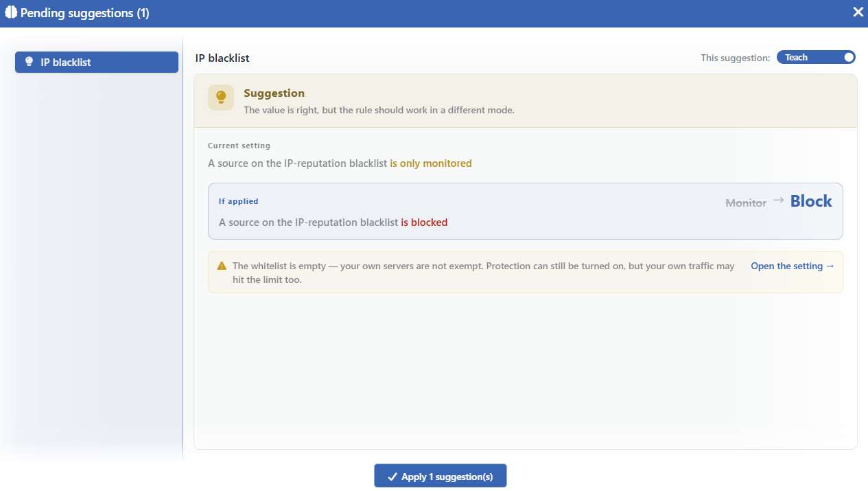868x491 pixels.
Task: Click the 'Current setting' label
Action: pos(239,146)
